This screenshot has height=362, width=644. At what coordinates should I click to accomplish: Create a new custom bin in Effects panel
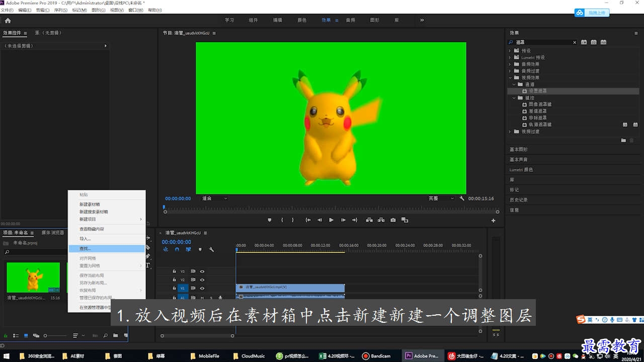coord(623,140)
